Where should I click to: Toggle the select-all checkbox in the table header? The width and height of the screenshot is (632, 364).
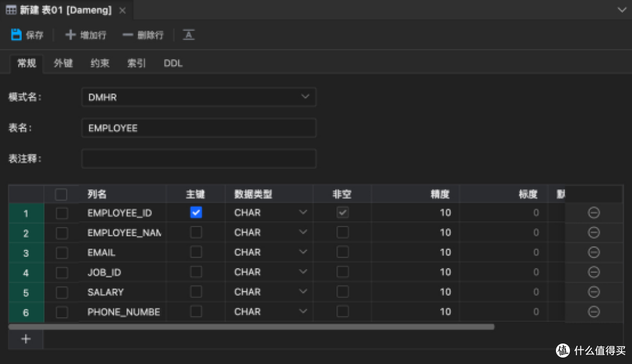point(61,194)
